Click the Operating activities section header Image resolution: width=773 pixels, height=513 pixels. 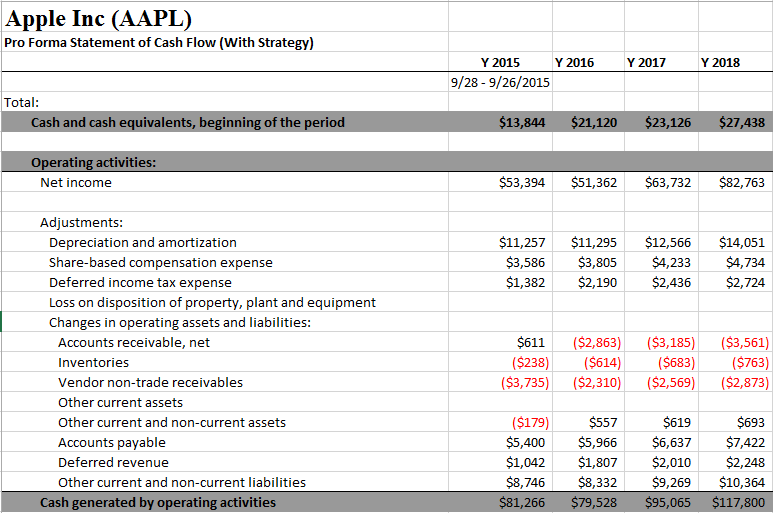click(94, 162)
